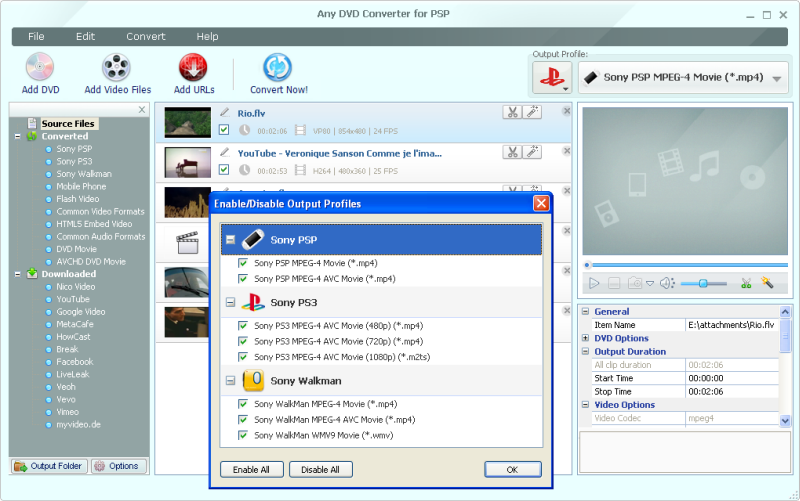Collapse the Sony Walkman group in dialog
Viewport: 800px width, 501px height.
click(x=231, y=381)
